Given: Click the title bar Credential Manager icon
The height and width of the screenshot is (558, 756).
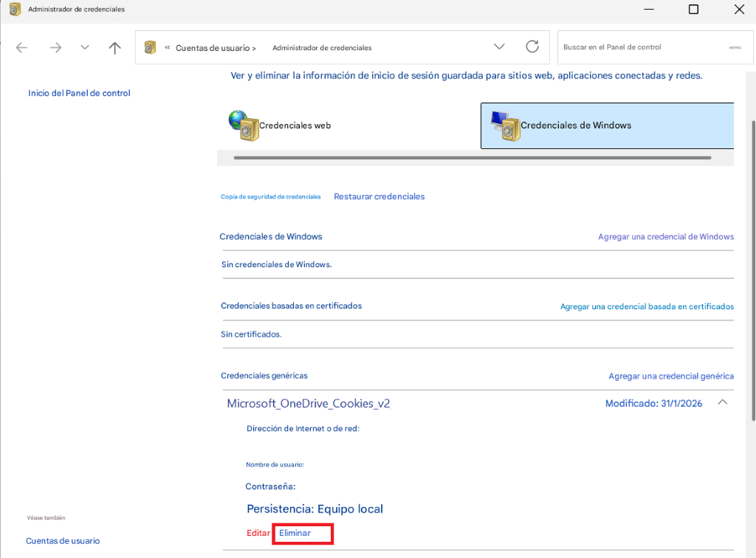Looking at the screenshot, I should pyautogui.click(x=15, y=9).
